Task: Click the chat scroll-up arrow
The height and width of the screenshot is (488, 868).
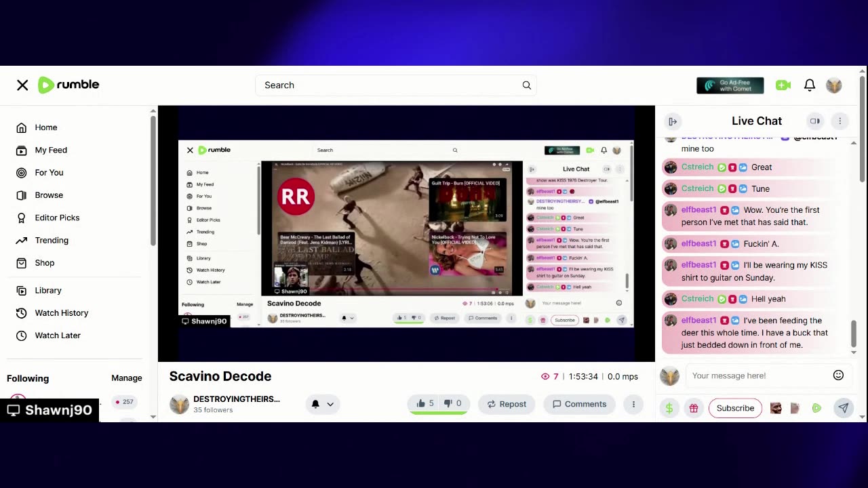Action: click(854, 143)
